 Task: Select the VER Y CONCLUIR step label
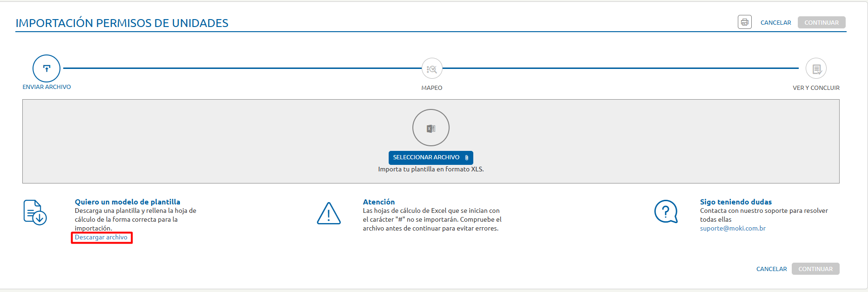816,88
